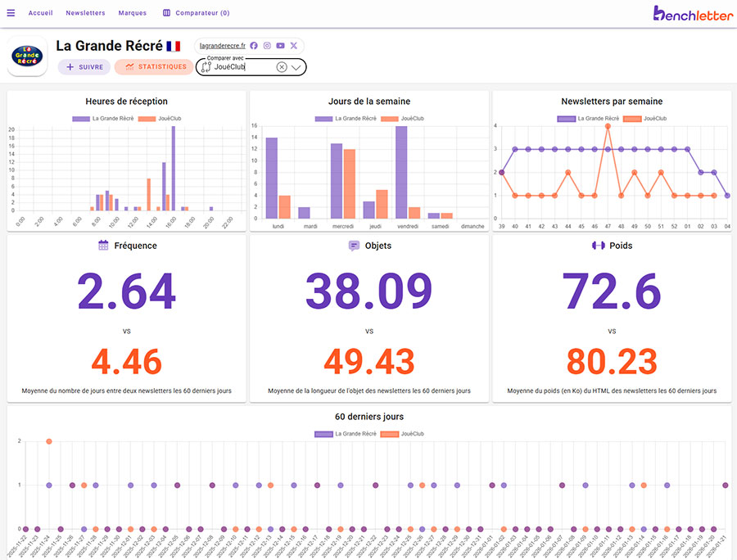Image resolution: width=737 pixels, height=560 pixels.
Task: Open the hamburger navigation menu
Action: click(x=11, y=13)
